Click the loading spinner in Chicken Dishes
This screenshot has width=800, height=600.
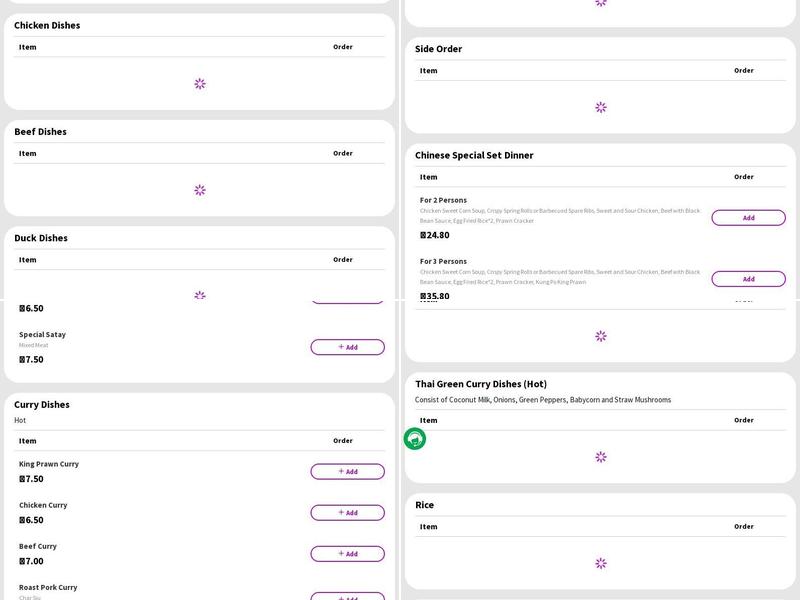200,84
